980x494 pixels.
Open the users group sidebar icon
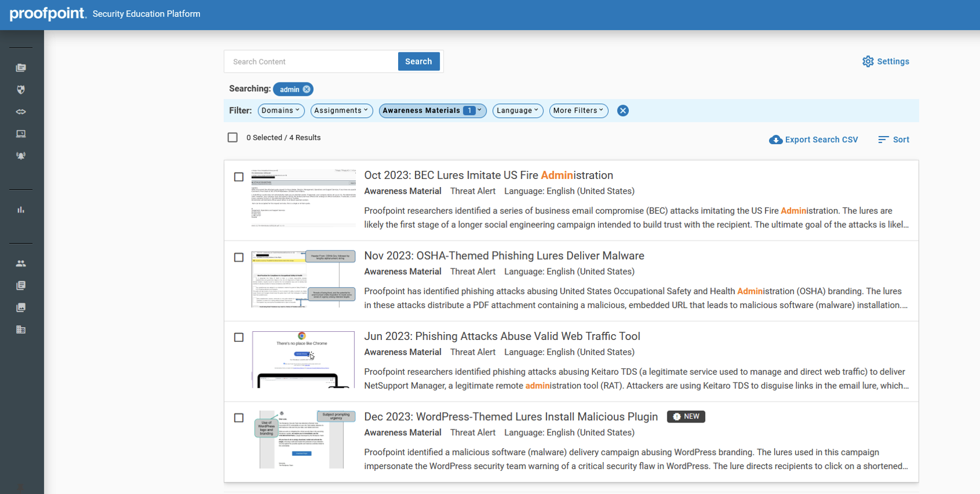[21, 263]
